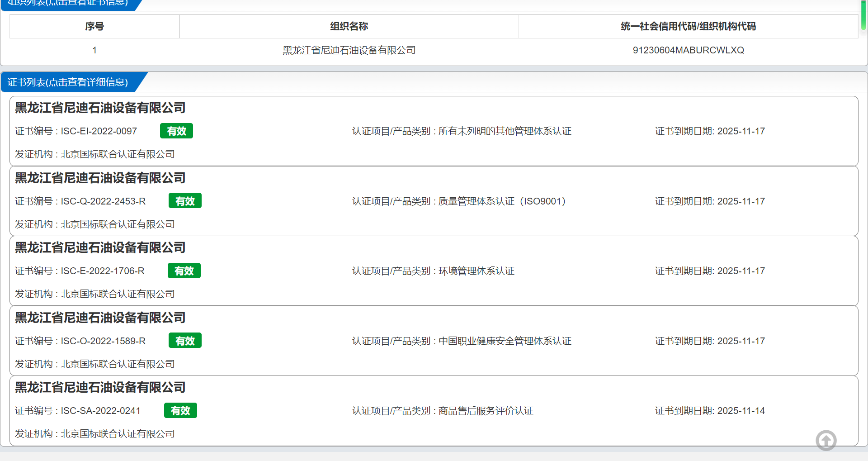Open certificate ISC-EI-2022-0097 details
The width and height of the screenshot is (868, 461).
434,131
